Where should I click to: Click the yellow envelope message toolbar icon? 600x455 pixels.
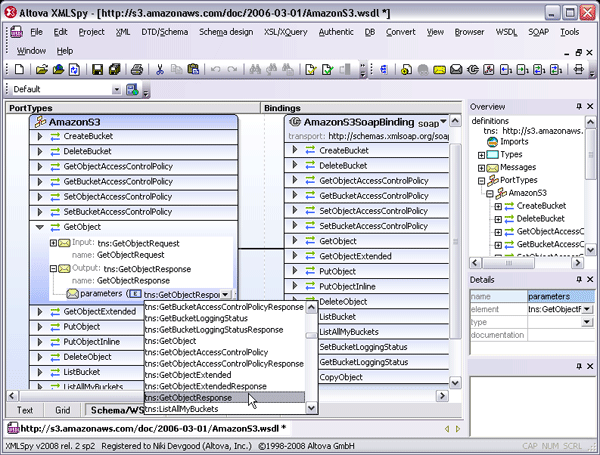coord(439,70)
